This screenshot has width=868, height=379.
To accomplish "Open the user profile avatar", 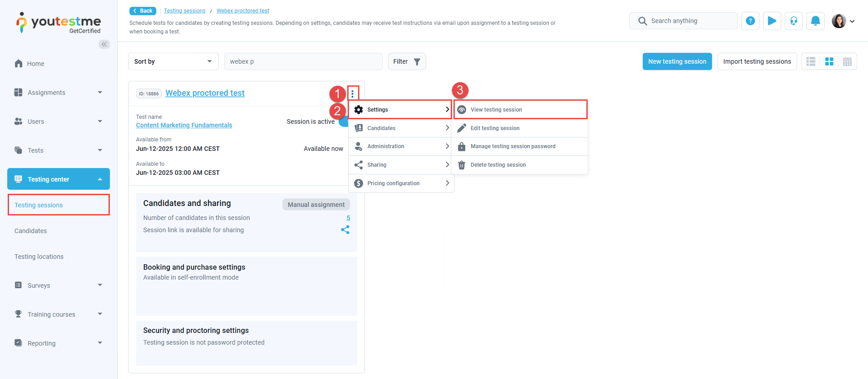I will point(839,21).
